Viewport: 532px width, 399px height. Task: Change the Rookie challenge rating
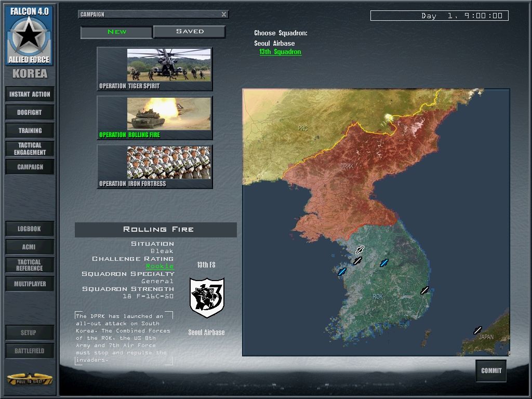point(159,266)
